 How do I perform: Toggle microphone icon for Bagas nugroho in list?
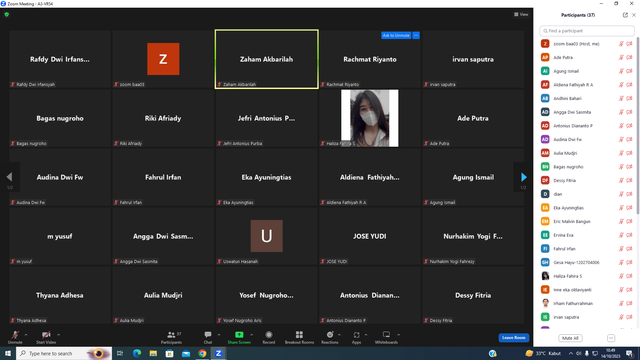(x=621, y=167)
